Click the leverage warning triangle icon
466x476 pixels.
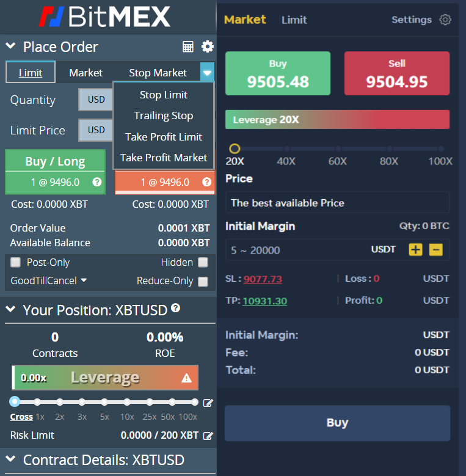coord(186,378)
